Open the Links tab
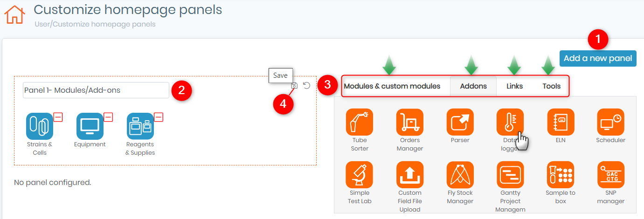This screenshot has height=219, width=644. pos(514,86)
